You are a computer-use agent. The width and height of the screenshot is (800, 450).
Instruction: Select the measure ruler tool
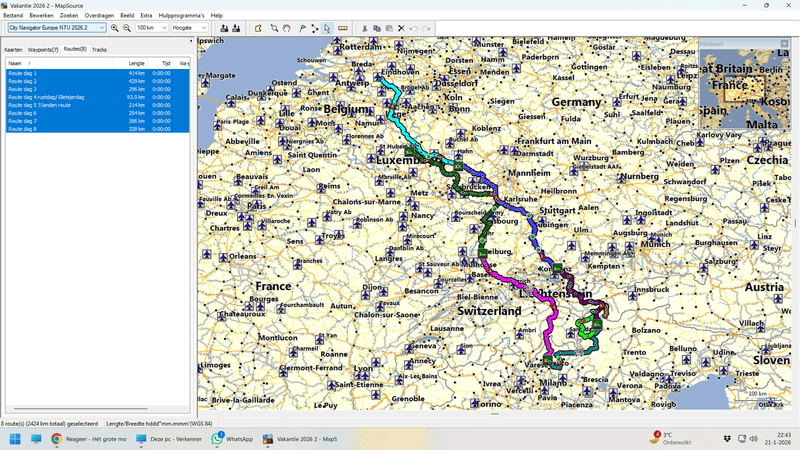click(x=342, y=28)
